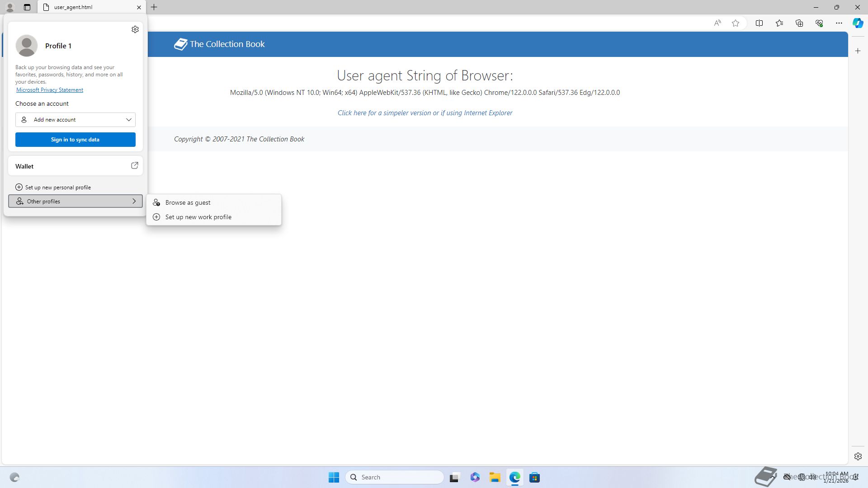This screenshot has width=868, height=488.
Task: Open Split screen view
Action: pyautogui.click(x=759, y=23)
